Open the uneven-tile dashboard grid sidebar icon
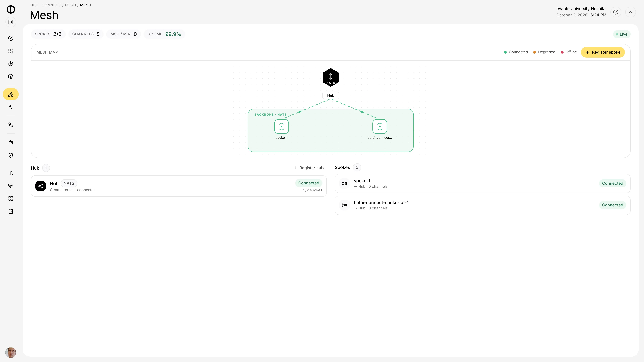 pyautogui.click(x=11, y=51)
